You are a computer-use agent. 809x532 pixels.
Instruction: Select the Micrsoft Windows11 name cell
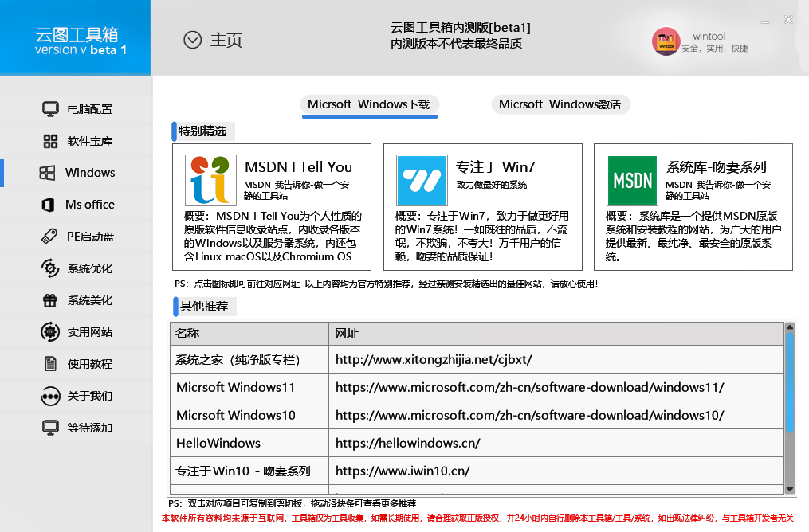tap(249, 387)
